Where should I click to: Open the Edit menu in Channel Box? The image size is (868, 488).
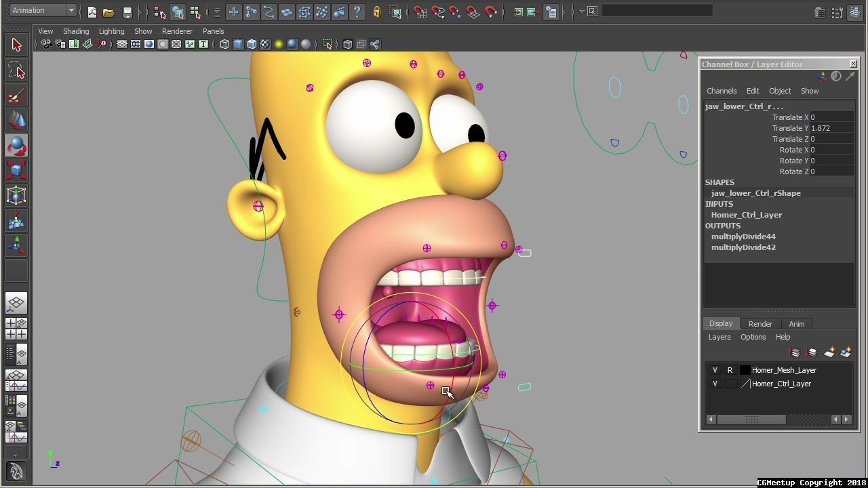click(753, 91)
